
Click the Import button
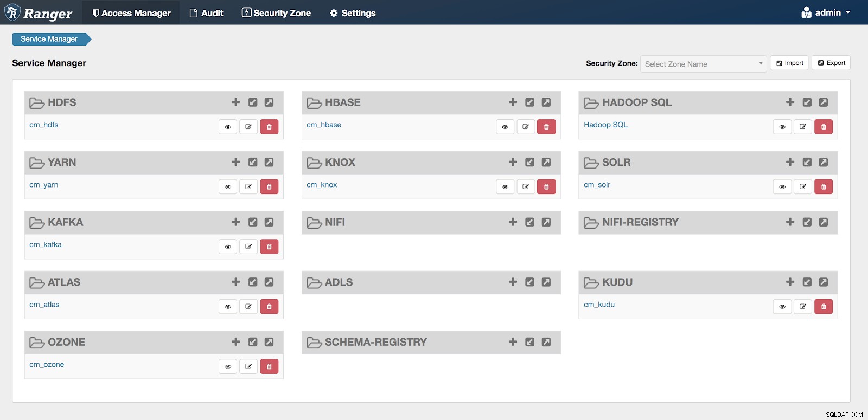(789, 63)
